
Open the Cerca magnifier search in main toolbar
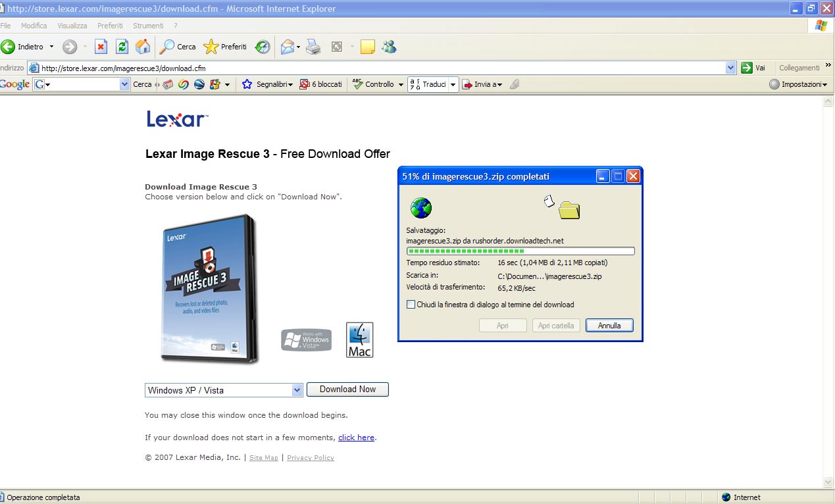point(178,47)
